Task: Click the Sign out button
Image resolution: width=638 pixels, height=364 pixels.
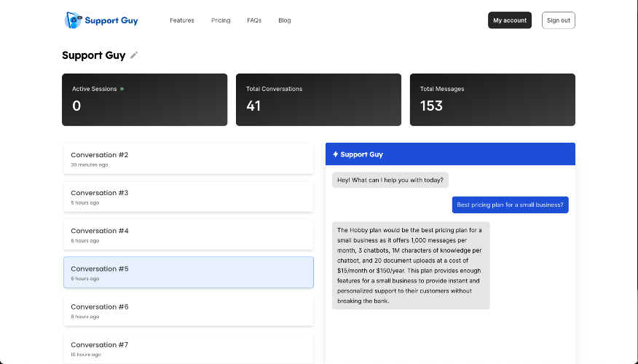Action: tap(558, 20)
